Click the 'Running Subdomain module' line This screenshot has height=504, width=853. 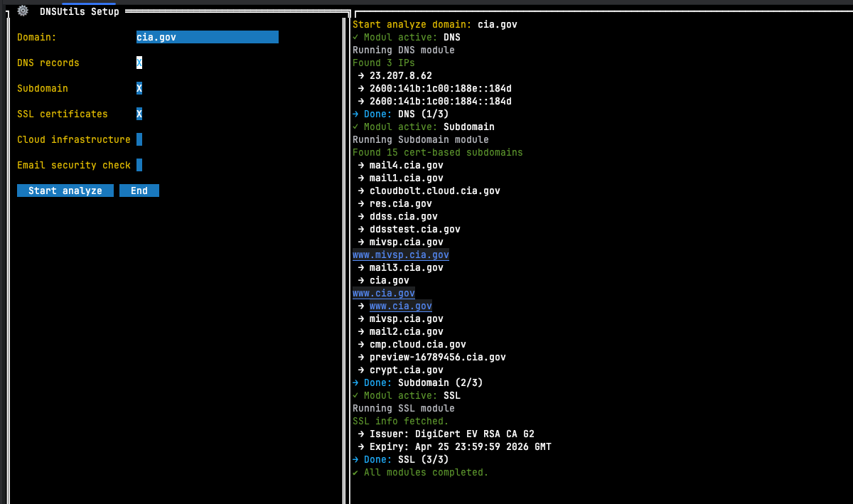coord(421,139)
